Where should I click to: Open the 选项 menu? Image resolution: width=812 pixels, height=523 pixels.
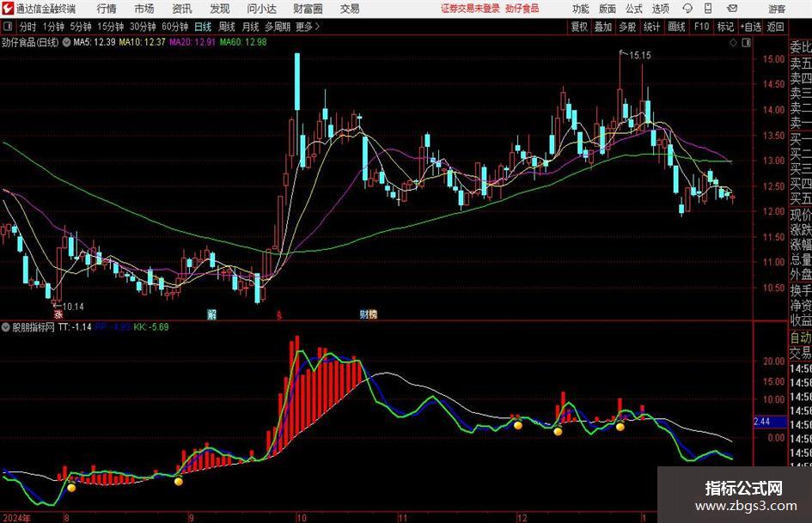[x=660, y=9]
